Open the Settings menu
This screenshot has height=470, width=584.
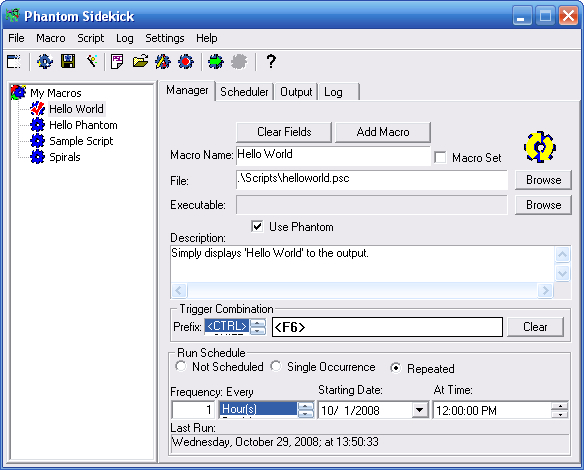click(x=165, y=38)
